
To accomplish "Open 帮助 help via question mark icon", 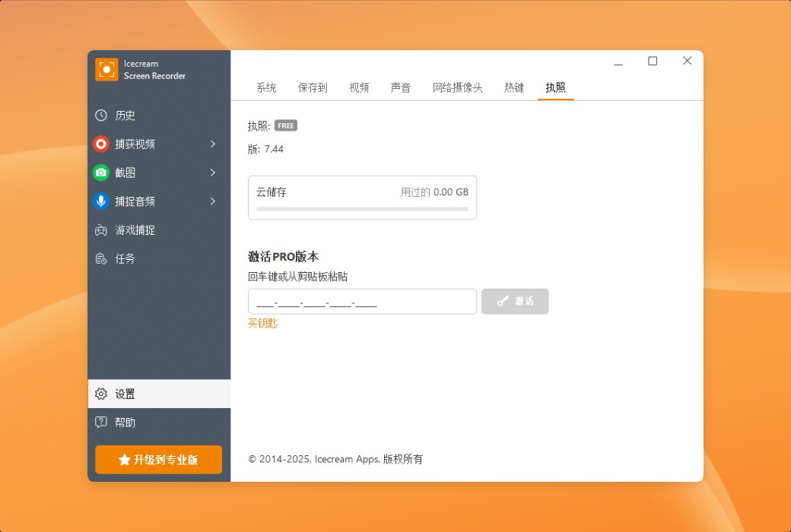I will pyautogui.click(x=101, y=422).
